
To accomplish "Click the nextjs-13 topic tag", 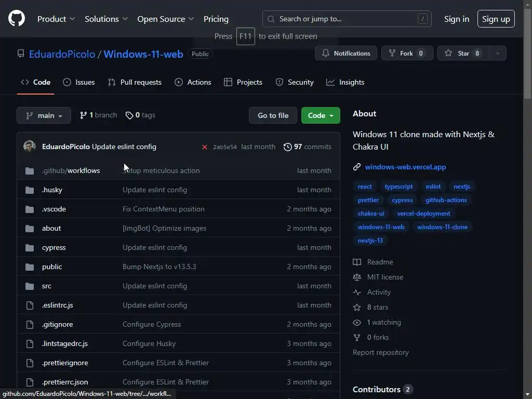I will click(370, 241).
